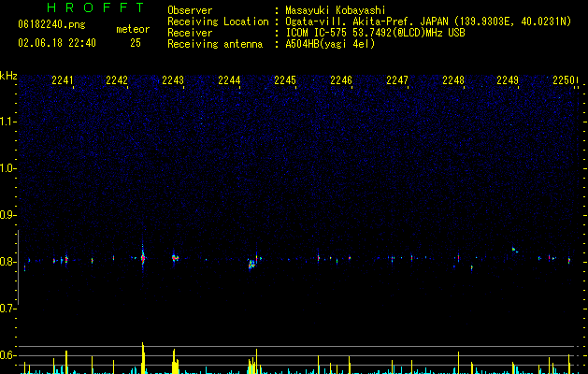Click time marker 2248

(453, 80)
